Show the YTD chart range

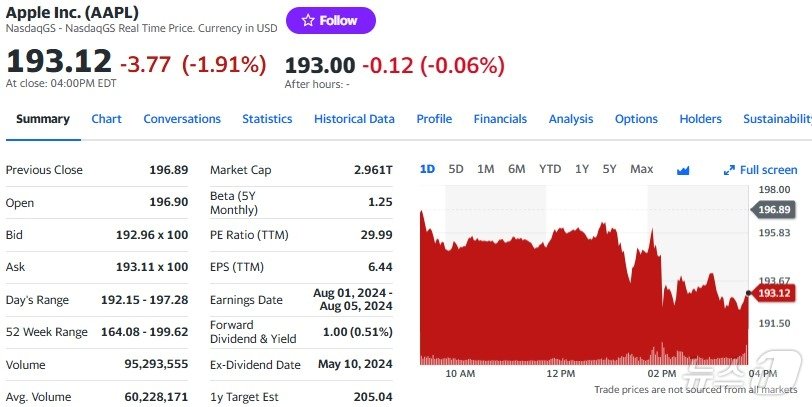550,169
